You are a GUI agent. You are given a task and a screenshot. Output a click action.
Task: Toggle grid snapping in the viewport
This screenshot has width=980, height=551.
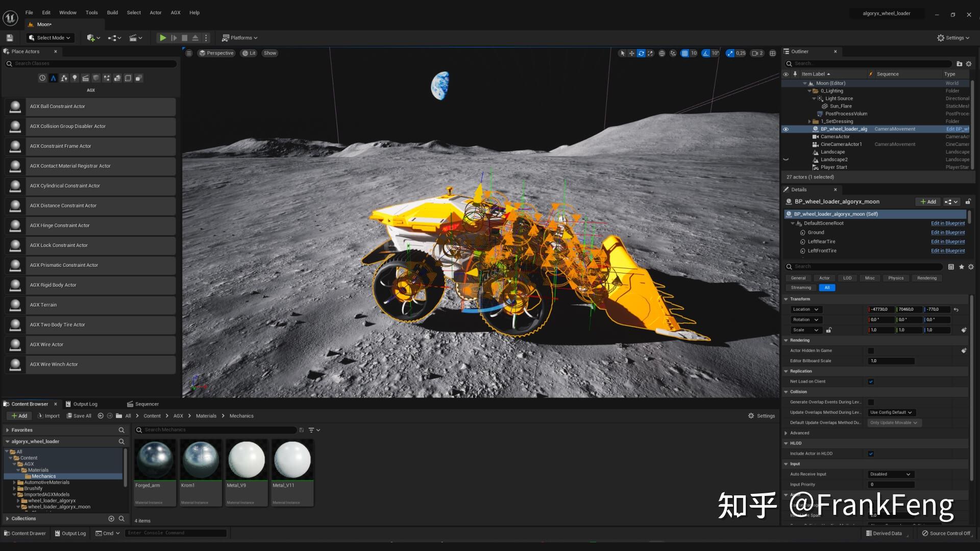tap(685, 53)
